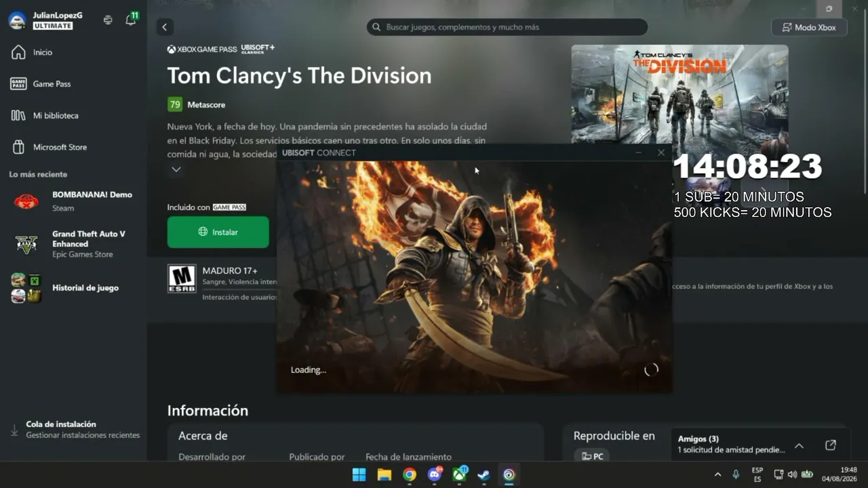Viewport: 868px width, 488px height.
Task: Click the BOMBANANA! Demo game icon
Action: click(x=26, y=201)
